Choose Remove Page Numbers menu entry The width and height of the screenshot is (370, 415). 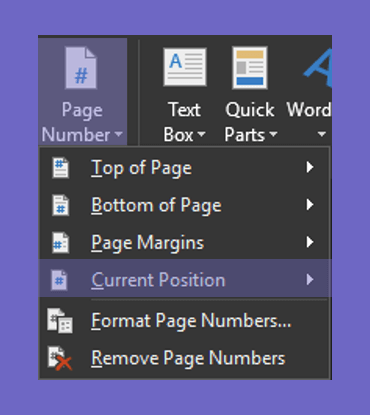[x=185, y=359]
